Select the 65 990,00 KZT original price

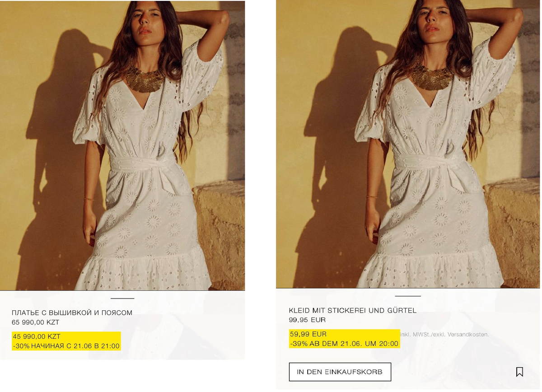pyautogui.click(x=36, y=322)
